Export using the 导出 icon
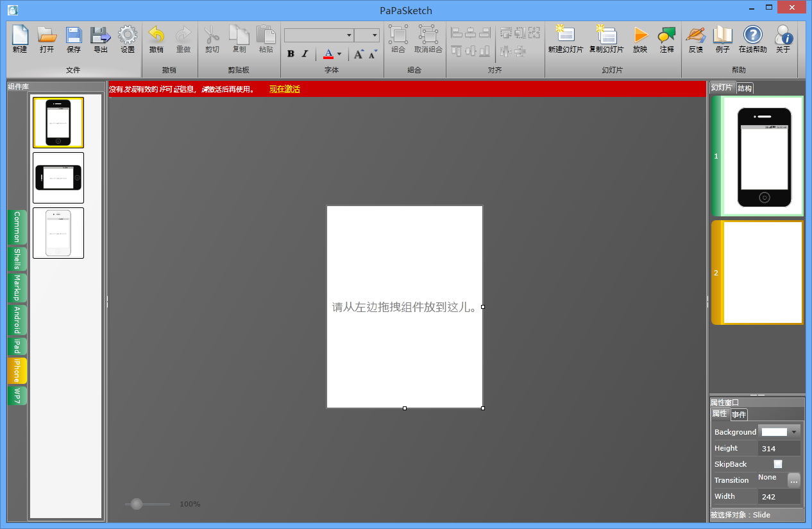 (x=101, y=39)
